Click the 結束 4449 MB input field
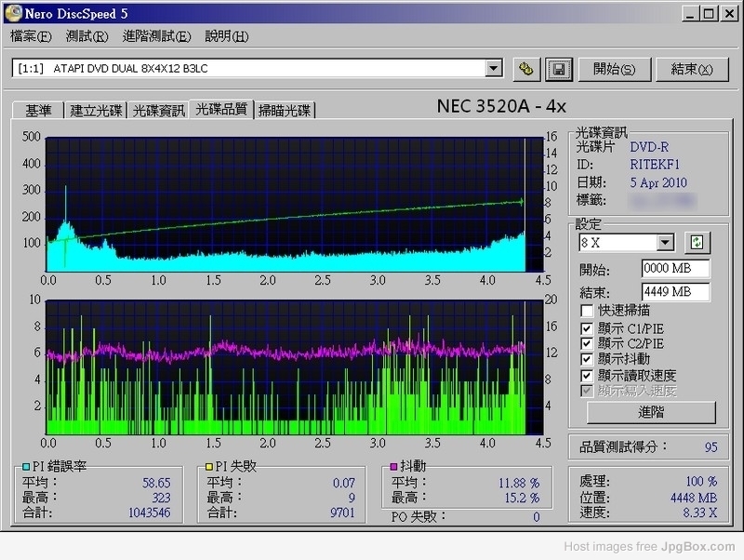 tap(675, 292)
